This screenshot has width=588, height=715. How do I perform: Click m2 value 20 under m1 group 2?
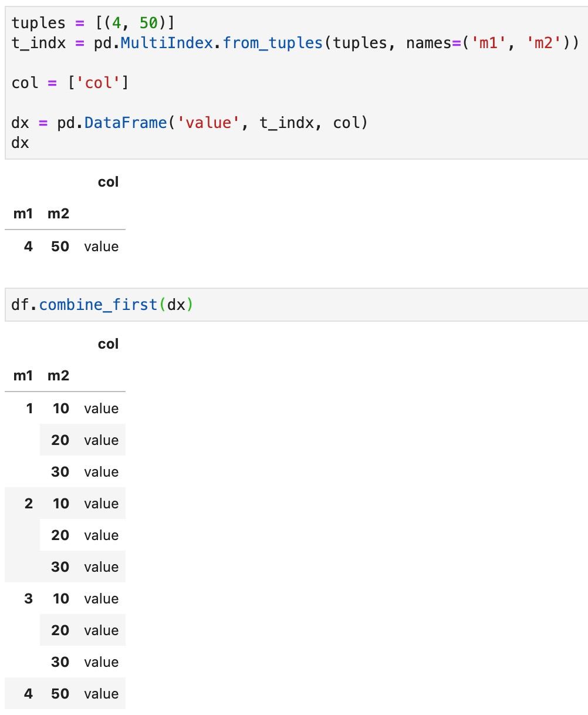pyautogui.click(x=60, y=535)
